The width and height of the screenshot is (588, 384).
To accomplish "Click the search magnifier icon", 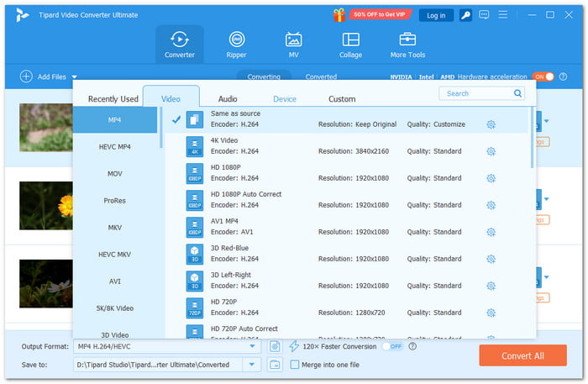I will tap(517, 93).
